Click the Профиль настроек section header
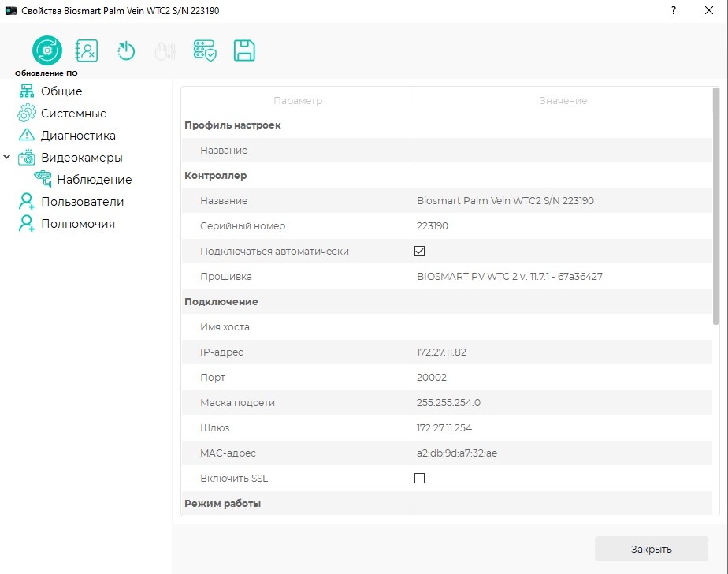 pyautogui.click(x=232, y=125)
